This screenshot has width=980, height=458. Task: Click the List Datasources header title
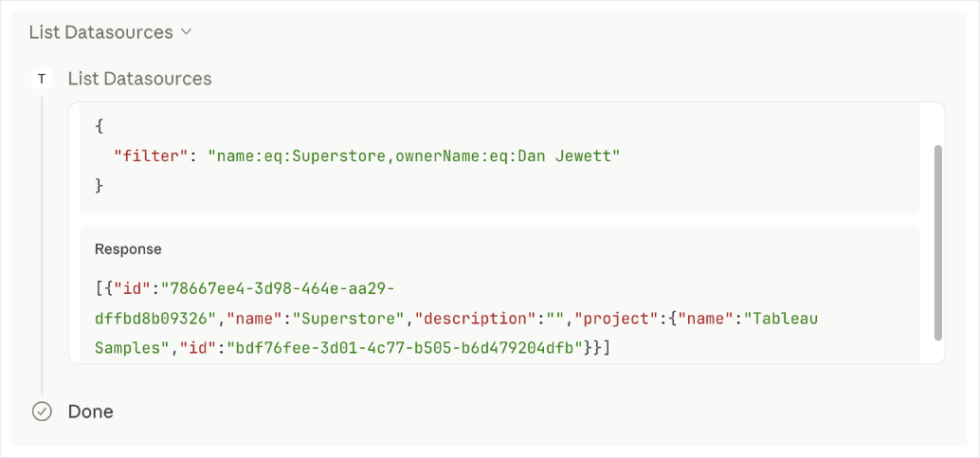click(100, 32)
